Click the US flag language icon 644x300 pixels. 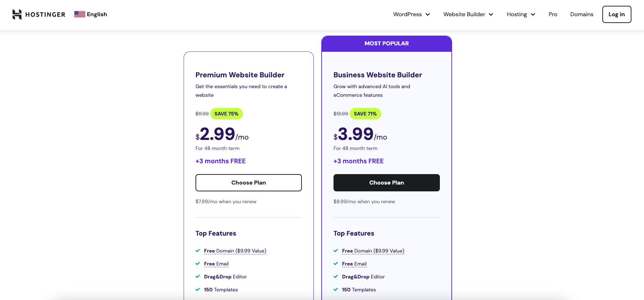tap(80, 14)
